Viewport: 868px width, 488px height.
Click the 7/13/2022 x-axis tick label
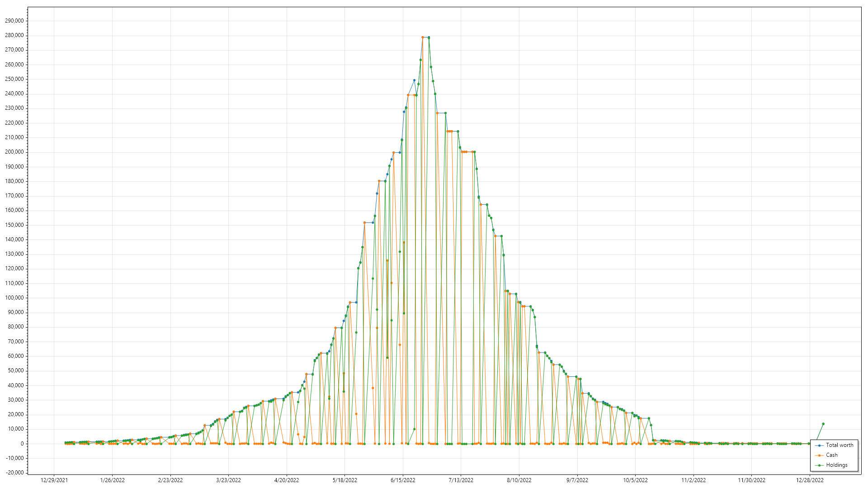click(x=461, y=480)
